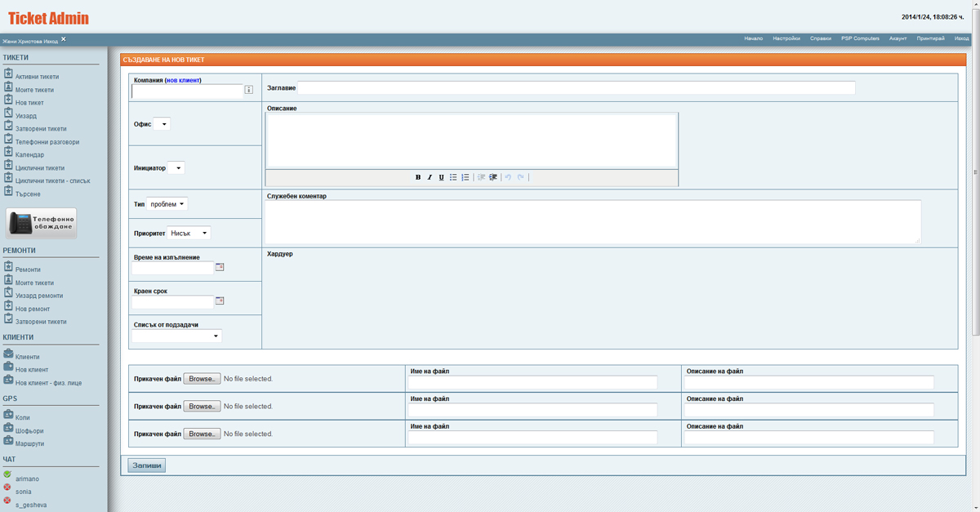
Task: Open the Списък от подзадачи dropdown
Action: (177, 336)
